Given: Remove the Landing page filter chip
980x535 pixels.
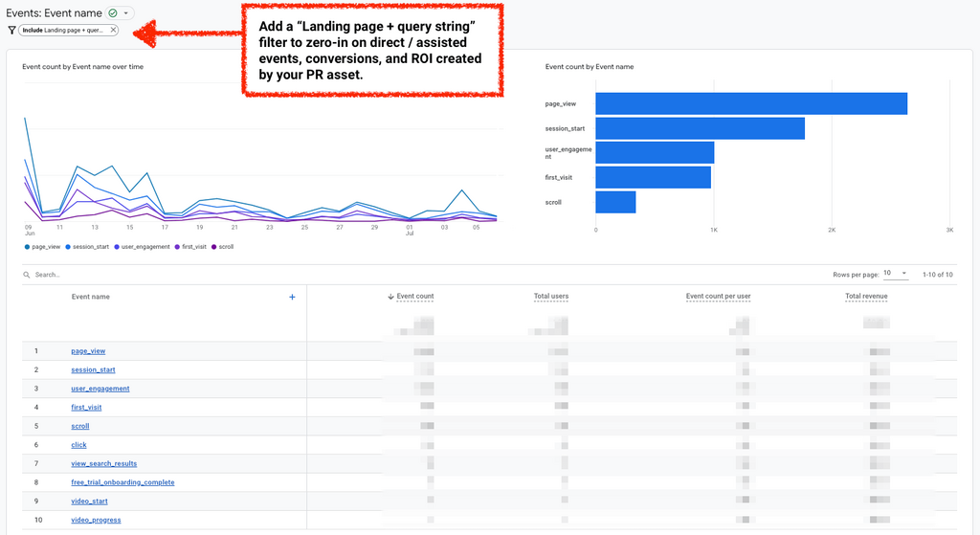Looking at the screenshot, I should click(113, 30).
